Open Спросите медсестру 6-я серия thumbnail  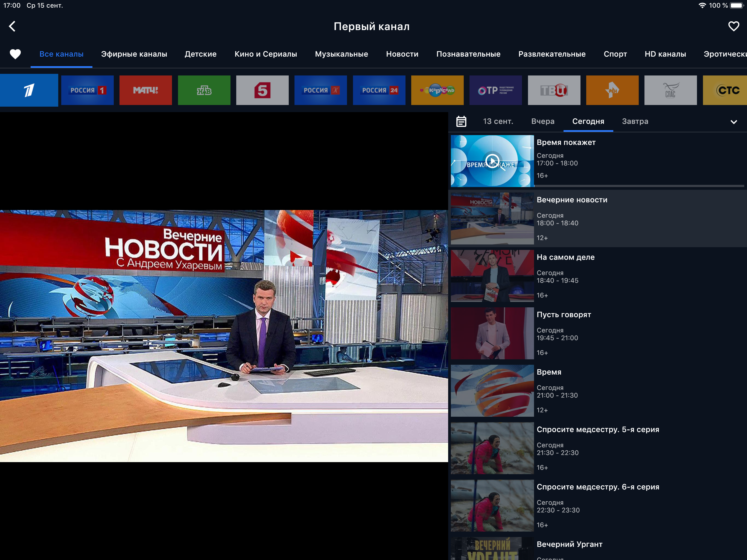point(492,506)
